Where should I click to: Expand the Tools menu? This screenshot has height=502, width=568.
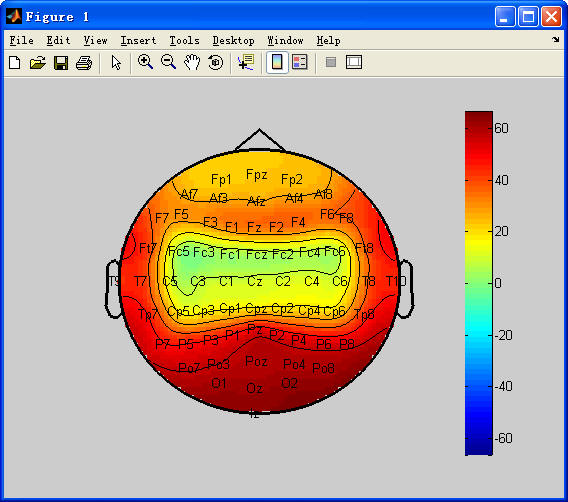(x=184, y=40)
